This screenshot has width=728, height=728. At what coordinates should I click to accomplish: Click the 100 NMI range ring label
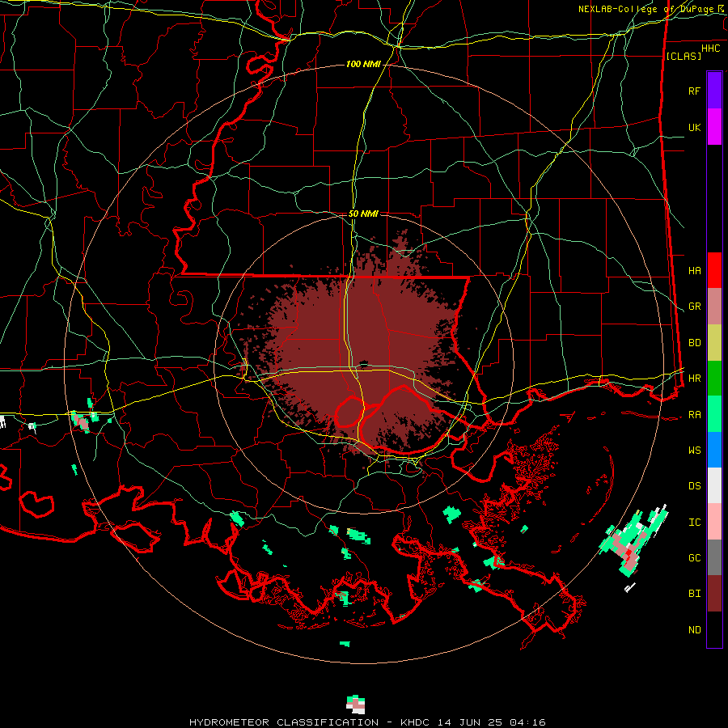363,64
